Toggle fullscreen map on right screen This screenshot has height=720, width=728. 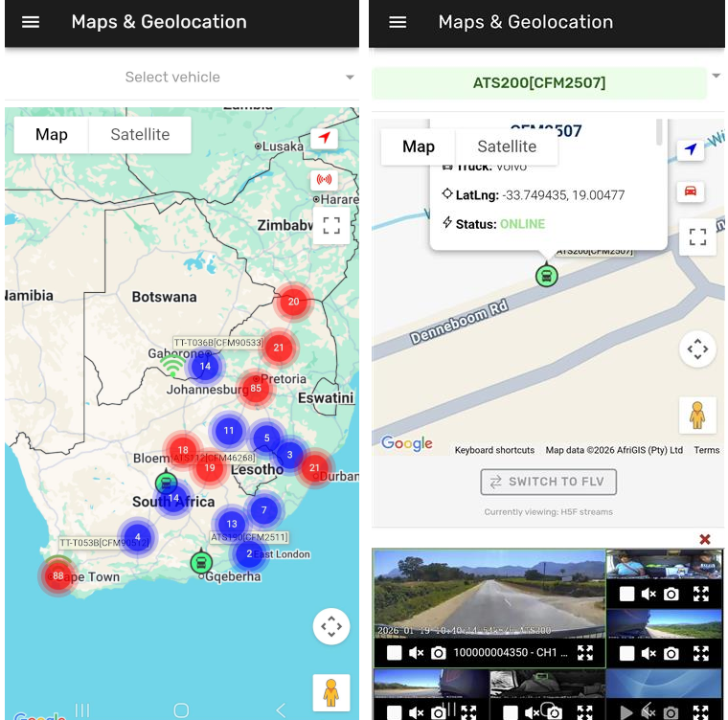697,236
